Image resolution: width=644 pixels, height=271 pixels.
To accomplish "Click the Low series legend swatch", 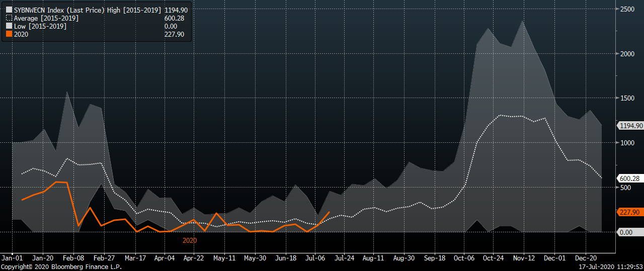I will 9,26.
